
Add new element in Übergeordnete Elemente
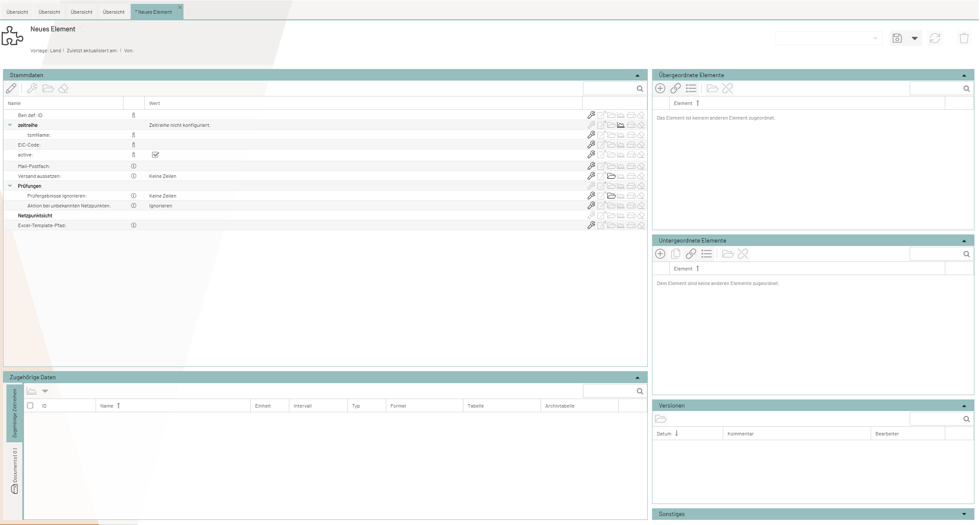point(660,88)
